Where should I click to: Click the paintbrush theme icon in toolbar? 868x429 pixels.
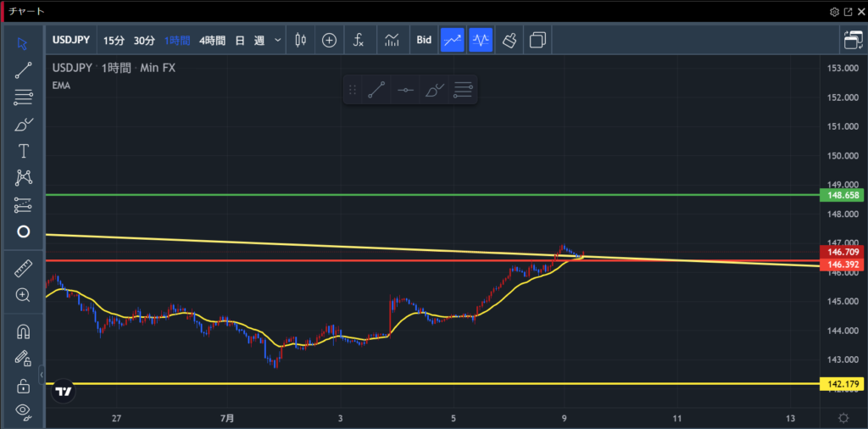pos(509,40)
